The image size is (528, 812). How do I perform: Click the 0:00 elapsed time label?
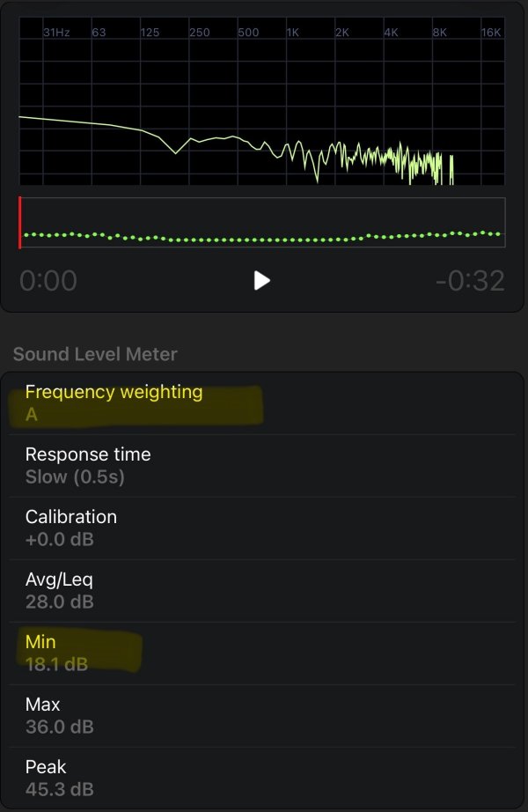48,281
